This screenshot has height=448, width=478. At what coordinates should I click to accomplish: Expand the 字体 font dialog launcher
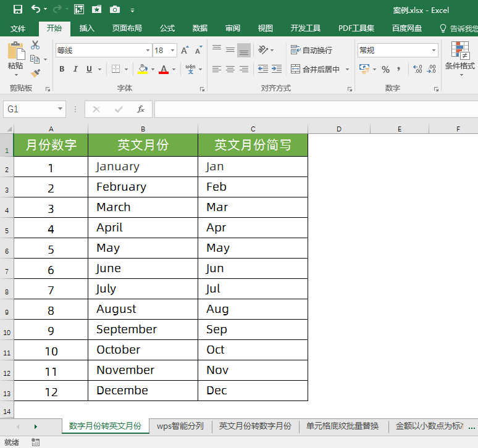coord(202,89)
